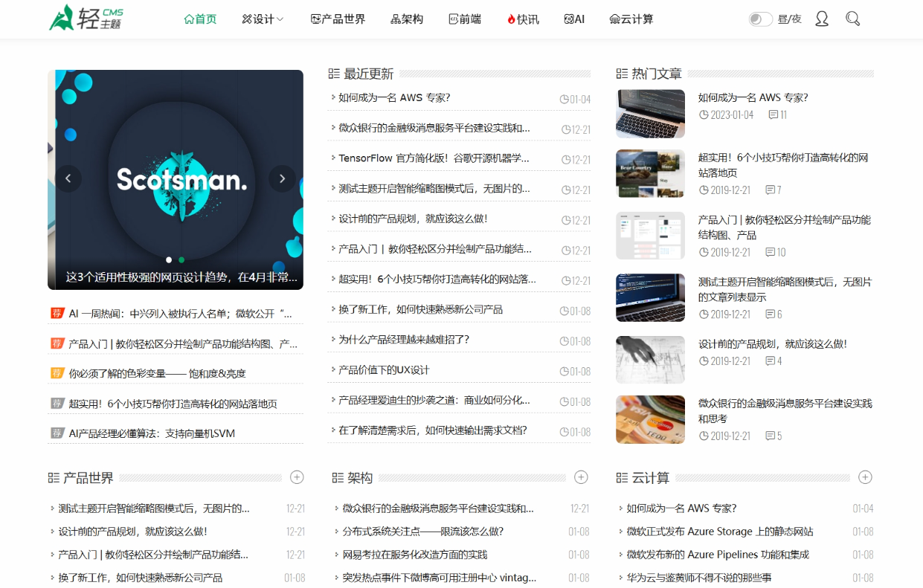This screenshot has width=923, height=588.
Task: Click the plus expander on 云计算 section
Action: [865, 477]
